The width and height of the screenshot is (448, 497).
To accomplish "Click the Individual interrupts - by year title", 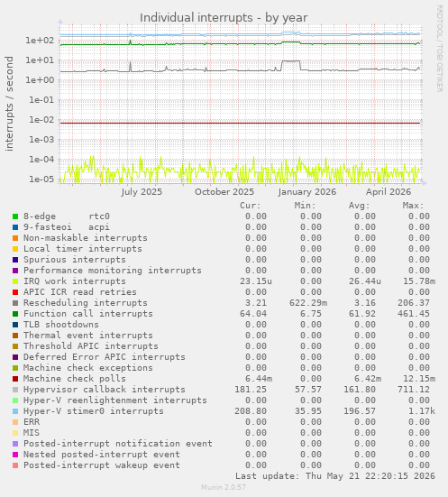I will 224,18.
